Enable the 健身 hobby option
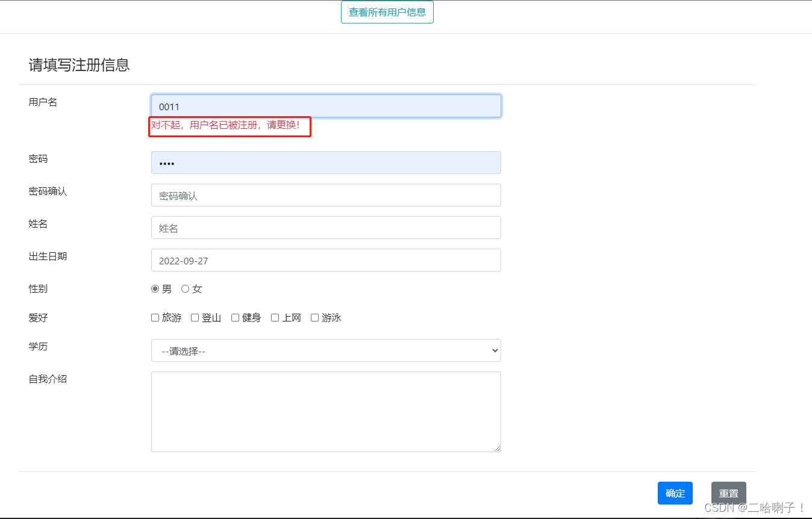 [x=235, y=317]
